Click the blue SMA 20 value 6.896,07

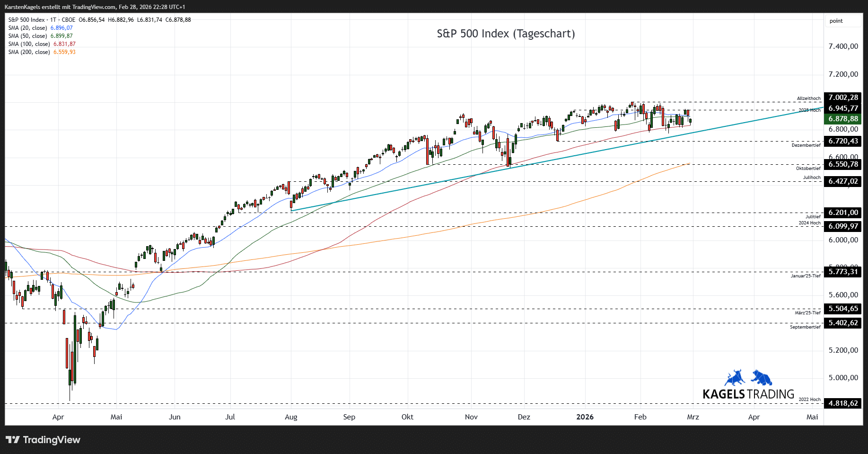coord(61,28)
